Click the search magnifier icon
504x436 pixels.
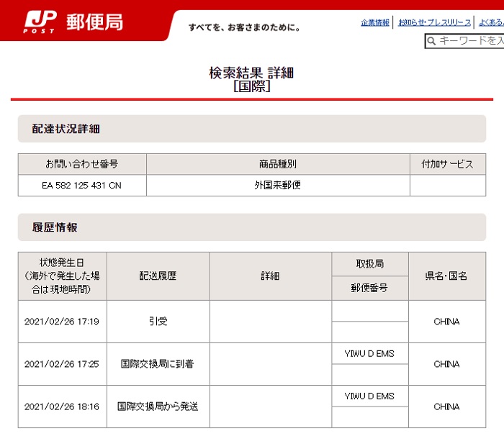(431, 41)
